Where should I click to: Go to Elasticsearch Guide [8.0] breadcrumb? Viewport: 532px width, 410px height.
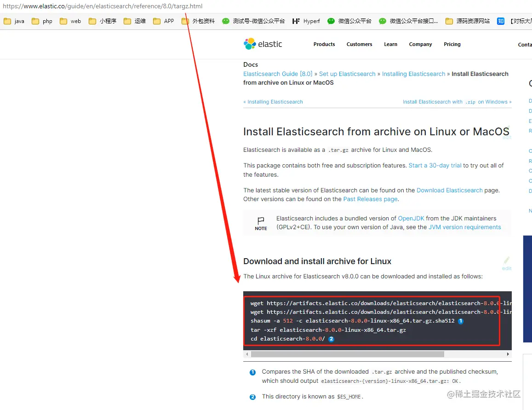pos(278,74)
